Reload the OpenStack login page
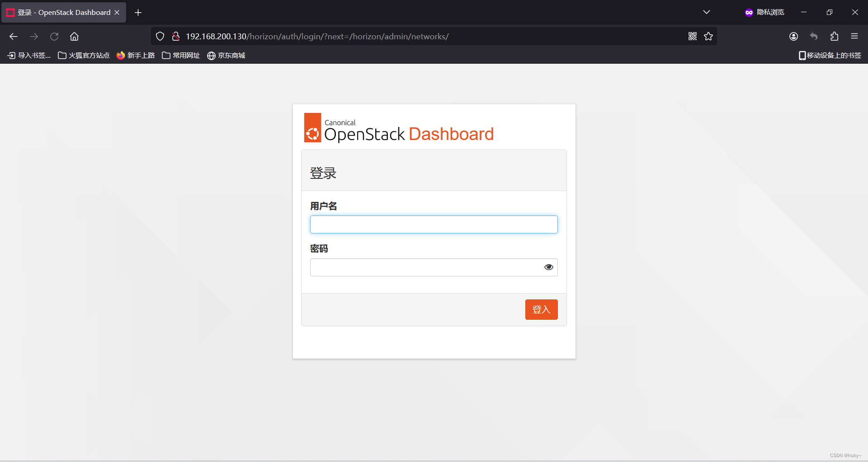 [x=54, y=37]
